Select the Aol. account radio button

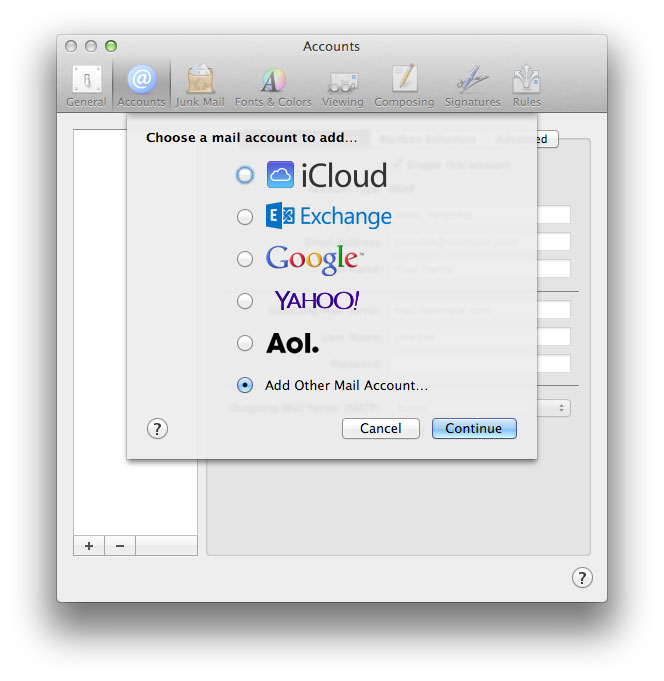pos(245,343)
